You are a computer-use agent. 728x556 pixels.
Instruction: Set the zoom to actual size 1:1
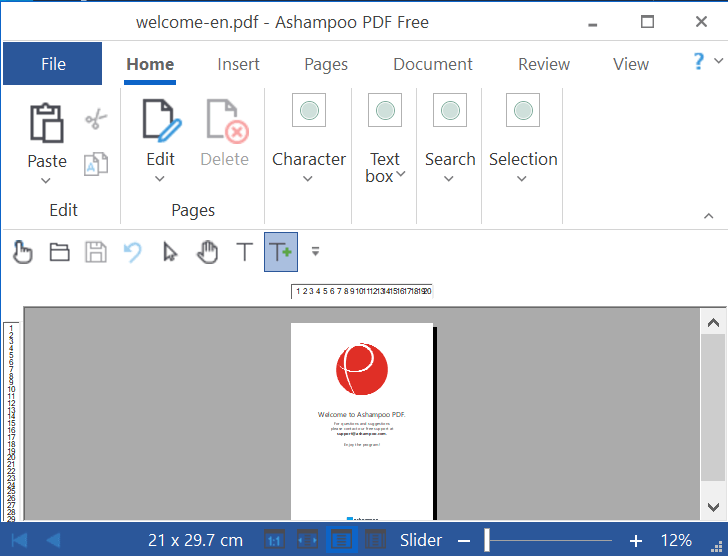tap(274, 540)
